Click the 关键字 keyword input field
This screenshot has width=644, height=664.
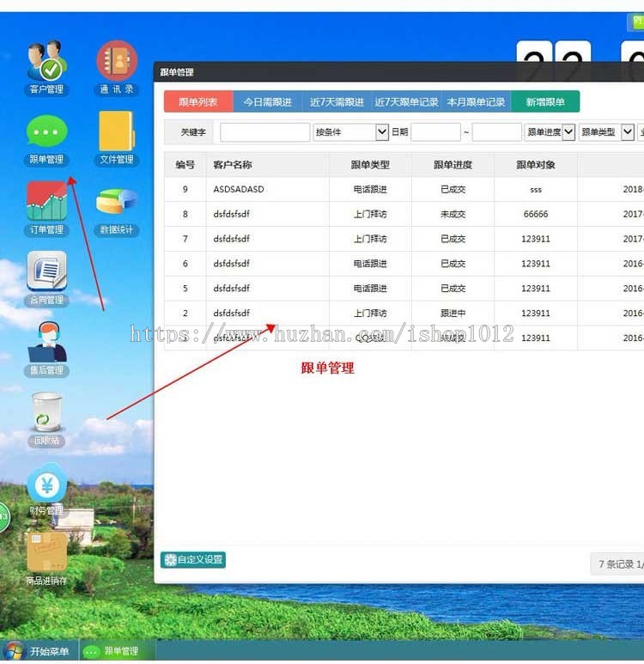[264, 132]
